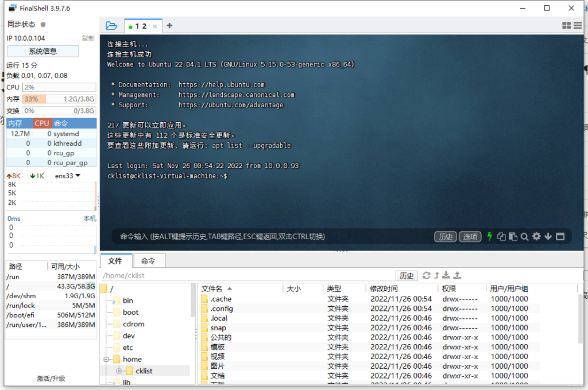
Task: Switch to grid layout view icon
Action: click(566, 25)
